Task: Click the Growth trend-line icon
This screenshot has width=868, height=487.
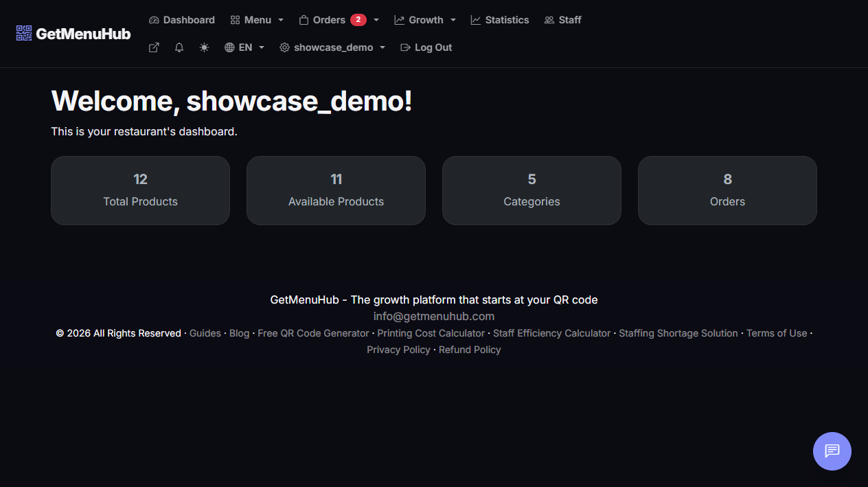Action: [x=400, y=20]
